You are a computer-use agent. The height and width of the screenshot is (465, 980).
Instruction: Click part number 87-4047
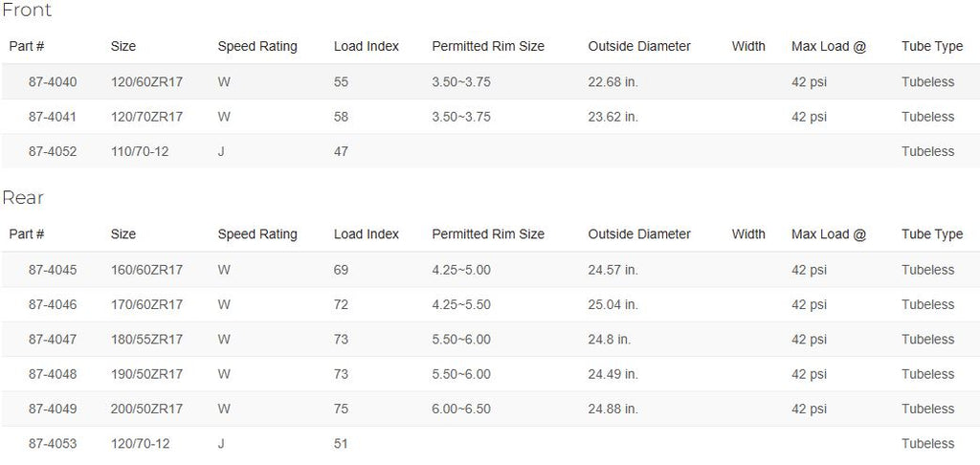pos(53,340)
